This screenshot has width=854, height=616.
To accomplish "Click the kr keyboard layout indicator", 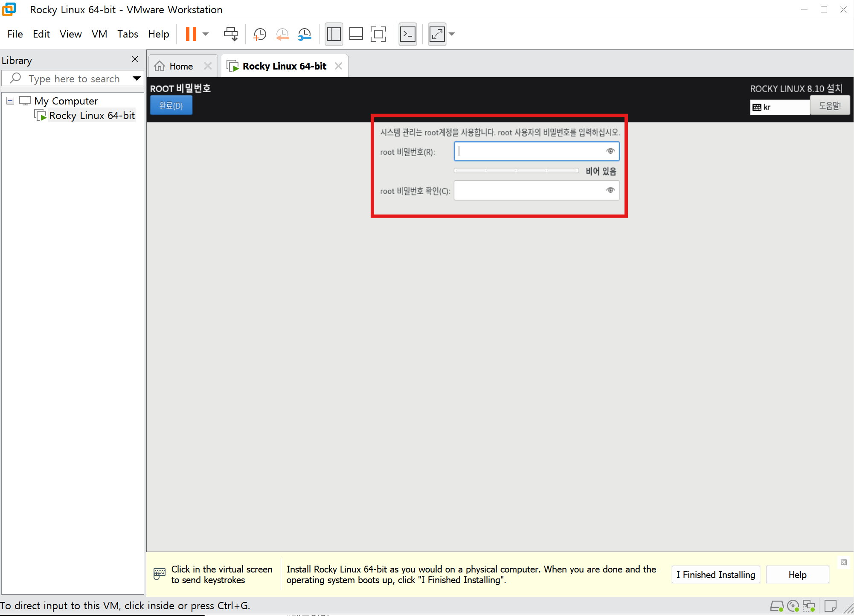I will pos(780,107).
